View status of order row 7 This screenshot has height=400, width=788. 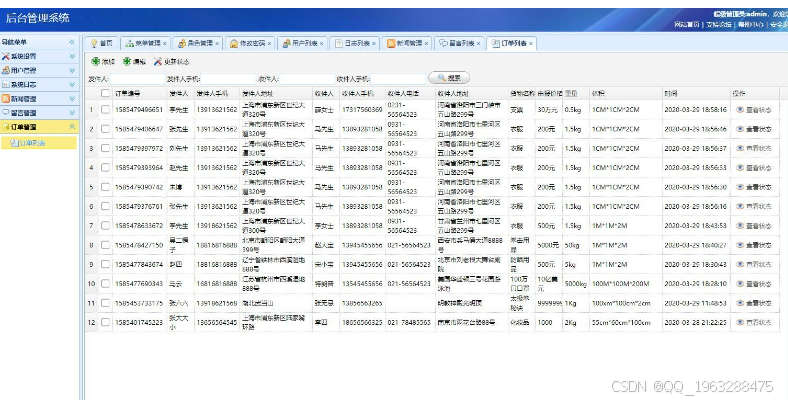coord(753,226)
